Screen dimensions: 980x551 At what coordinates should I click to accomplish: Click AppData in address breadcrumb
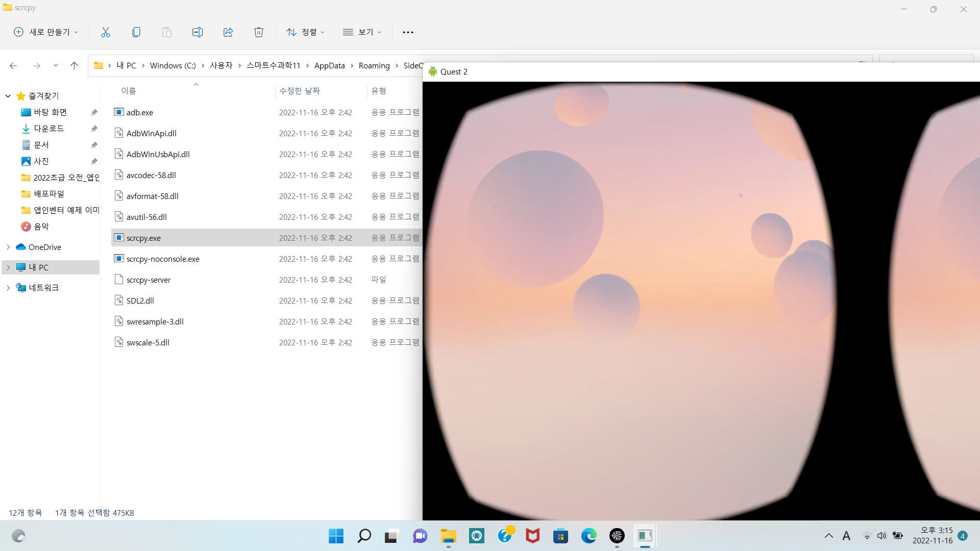coord(329,65)
